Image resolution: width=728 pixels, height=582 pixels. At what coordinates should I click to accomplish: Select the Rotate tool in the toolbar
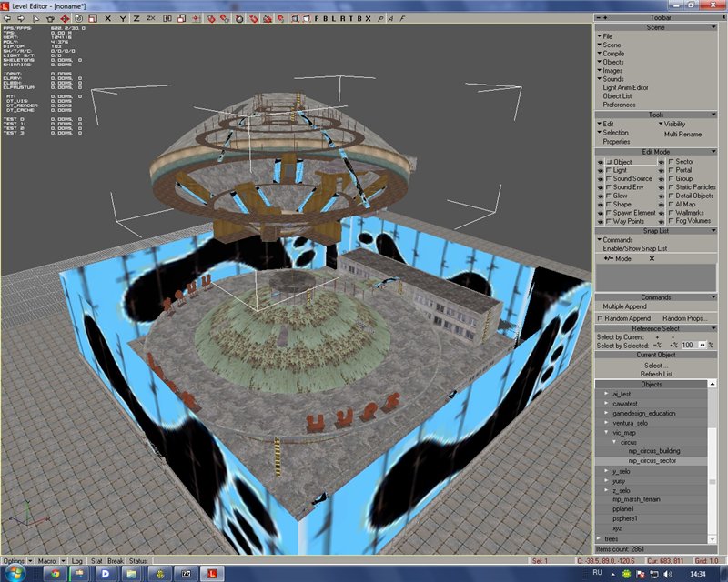point(78,18)
